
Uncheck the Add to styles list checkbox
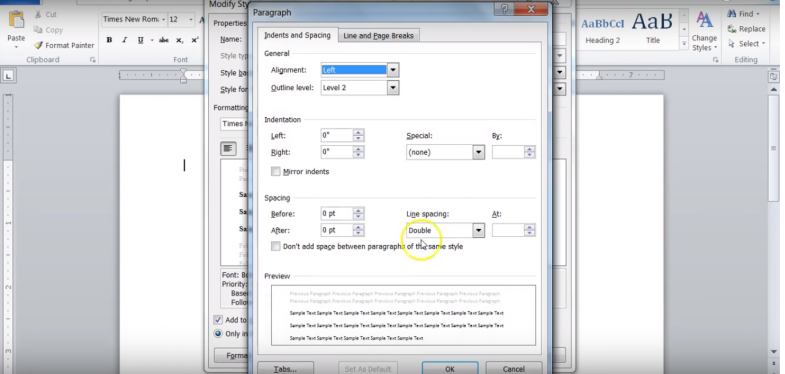pyautogui.click(x=218, y=320)
